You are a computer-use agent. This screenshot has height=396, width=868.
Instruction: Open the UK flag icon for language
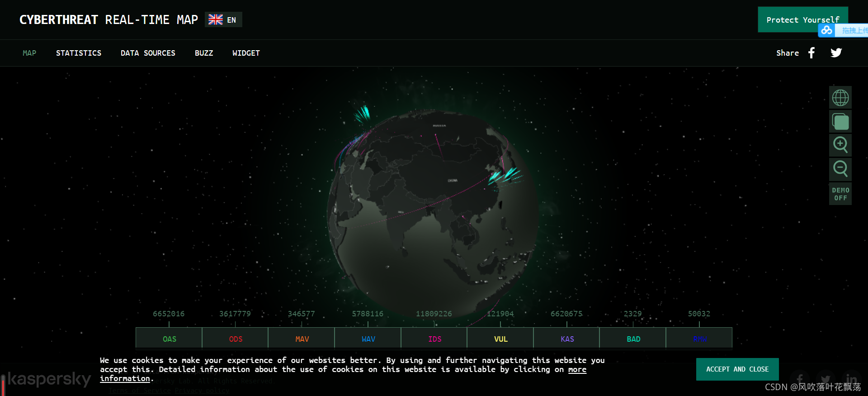pyautogui.click(x=216, y=19)
